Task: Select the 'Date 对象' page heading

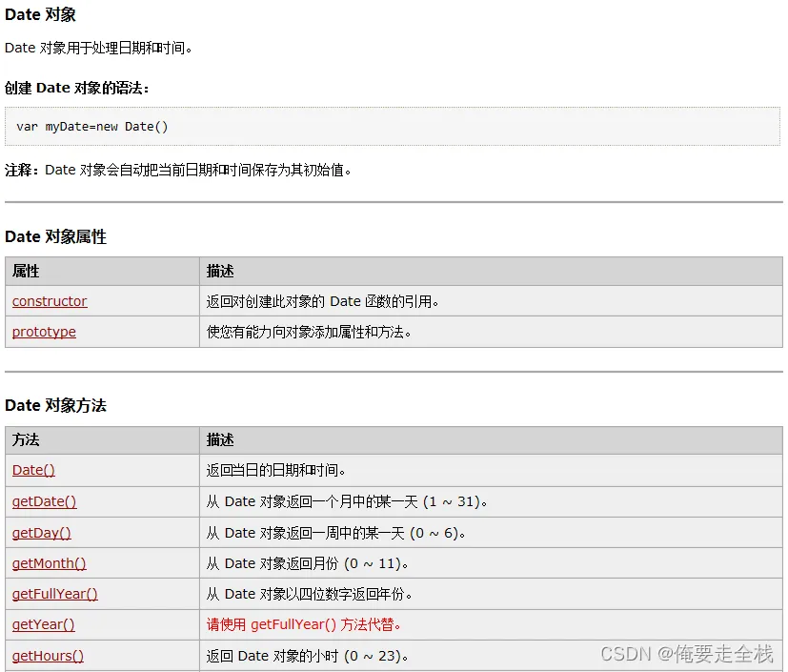Action: [40, 14]
